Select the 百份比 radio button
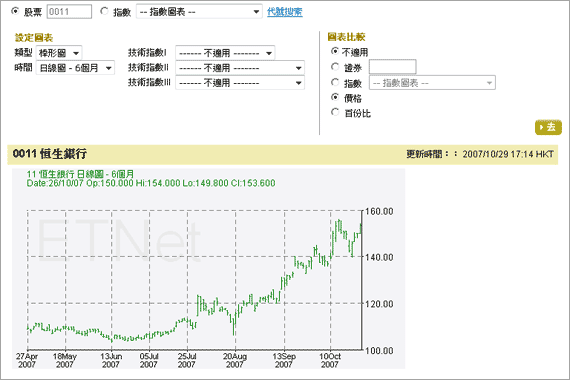Viewport: 570px width, 380px height. click(335, 112)
